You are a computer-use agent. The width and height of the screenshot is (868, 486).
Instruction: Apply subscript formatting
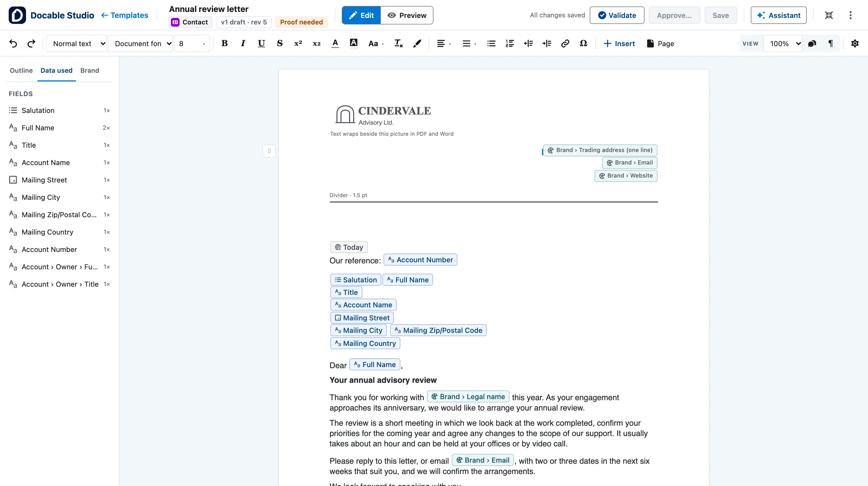316,43
